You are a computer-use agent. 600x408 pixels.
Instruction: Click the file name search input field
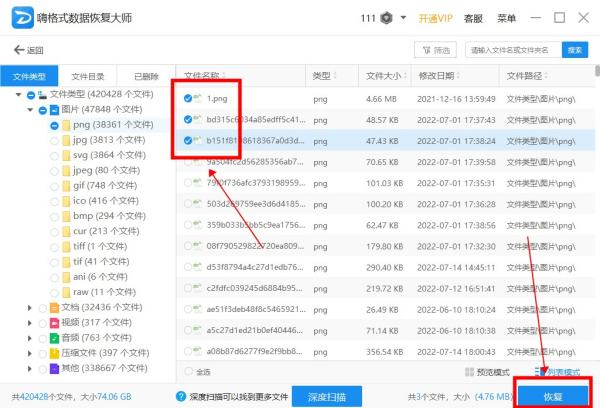pos(513,50)
